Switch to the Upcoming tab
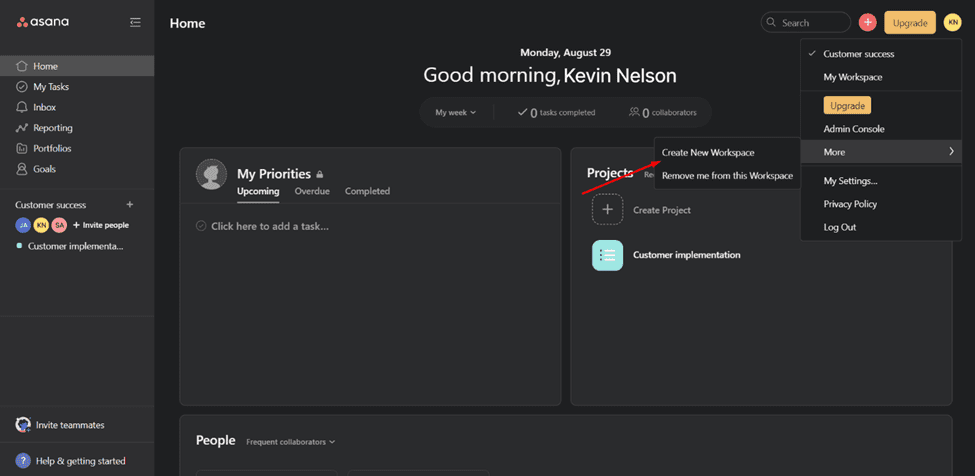The width and height of the screenshot is (975, 476). [x=258, y=191]
